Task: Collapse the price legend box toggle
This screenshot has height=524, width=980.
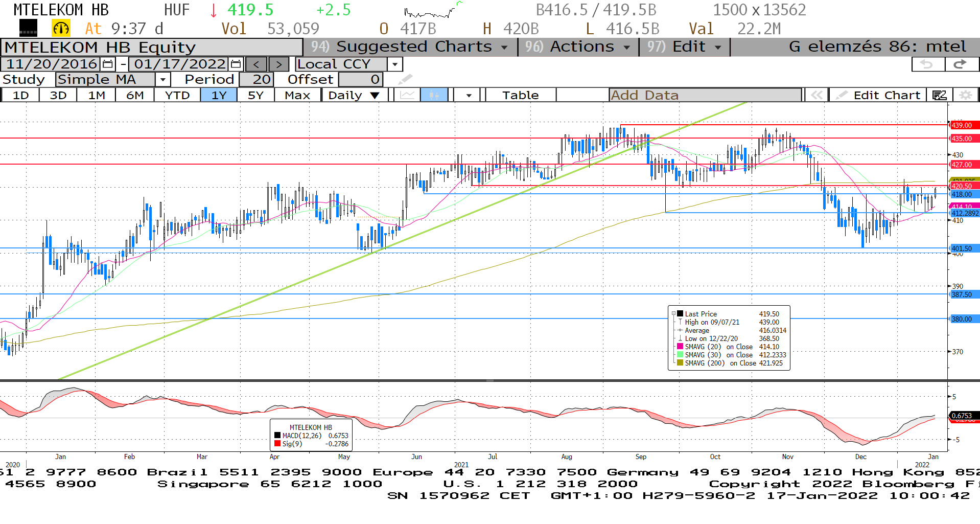Action: [x=673, y=314]
